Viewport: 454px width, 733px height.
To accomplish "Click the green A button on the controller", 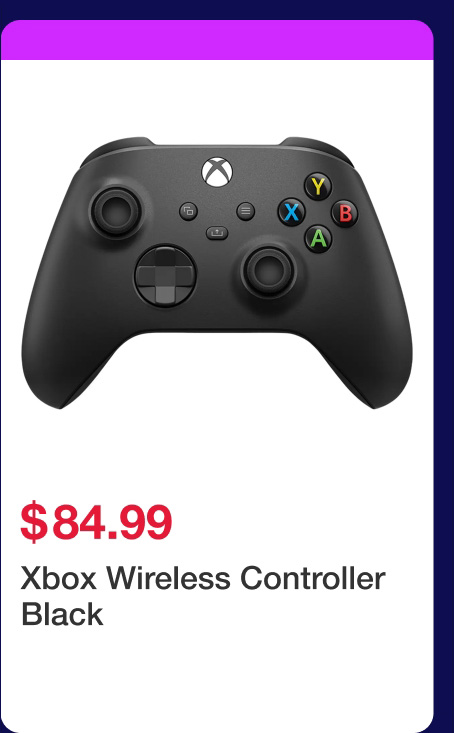I will tap(318, 238).
